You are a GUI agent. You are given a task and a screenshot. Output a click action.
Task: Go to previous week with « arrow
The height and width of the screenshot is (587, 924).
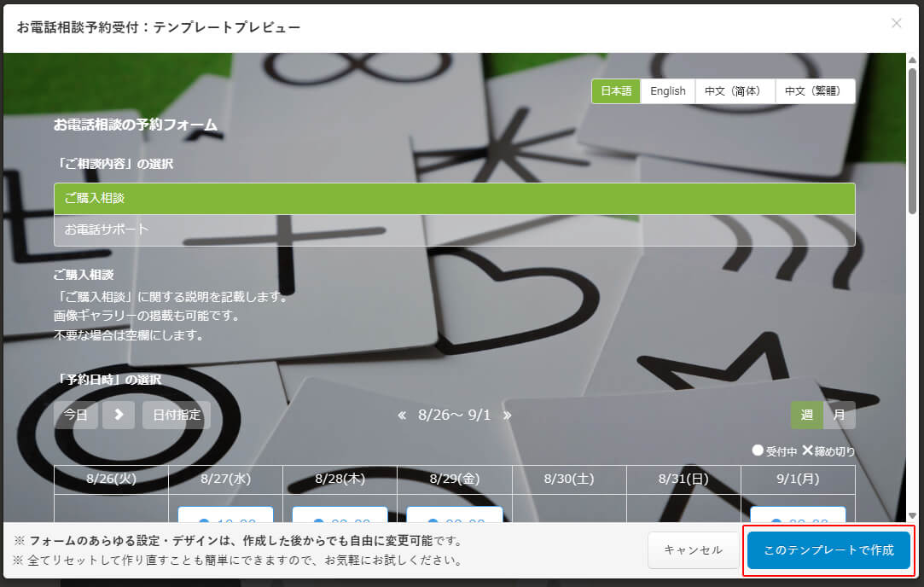(402, 416)
